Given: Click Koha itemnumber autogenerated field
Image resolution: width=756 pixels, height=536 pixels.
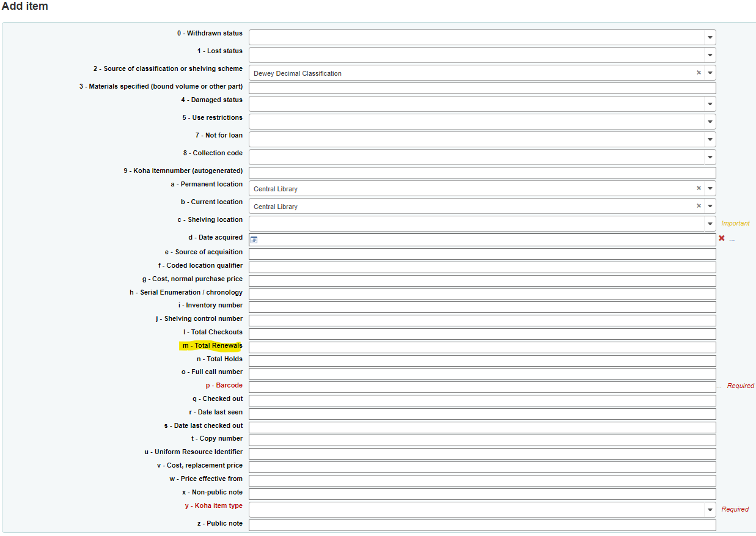Looking at the screenshot, I should pyautogui.click(x=482, y=173).
